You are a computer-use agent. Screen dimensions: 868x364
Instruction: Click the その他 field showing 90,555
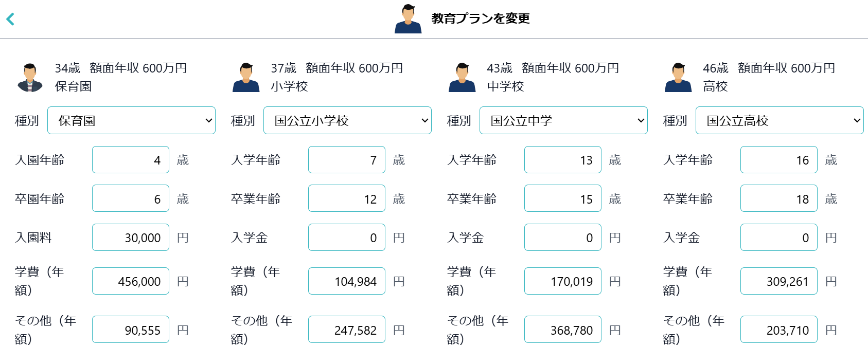[x=130, y=329]
